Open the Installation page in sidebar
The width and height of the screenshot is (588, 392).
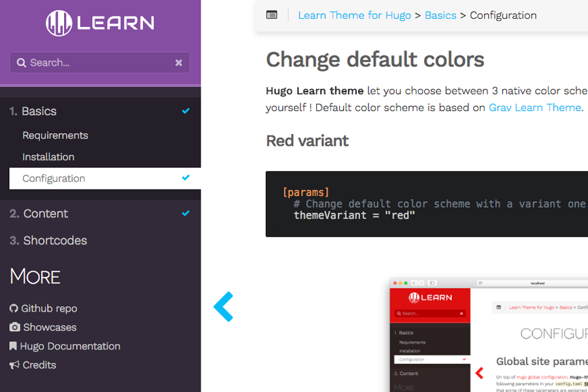pos(48,157)
